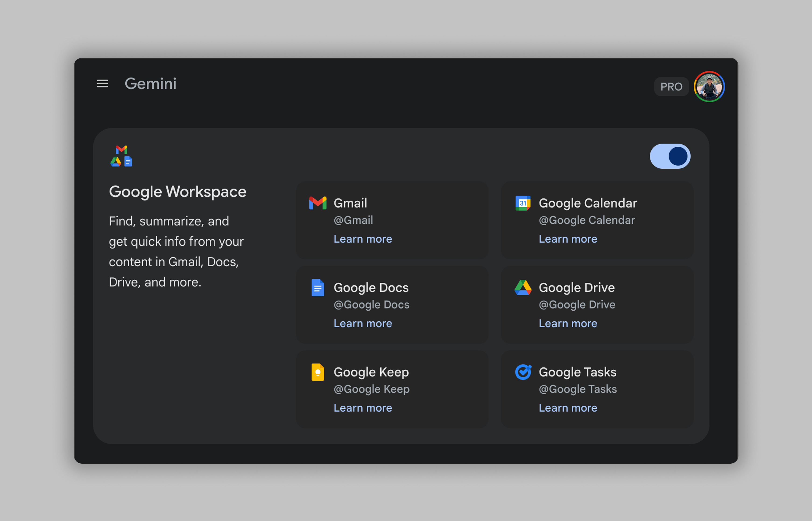Image resolution: width=812 pixels, height=521 pixels.
Task: Open Learn more under Gmail
Action: tap(363, 239)
